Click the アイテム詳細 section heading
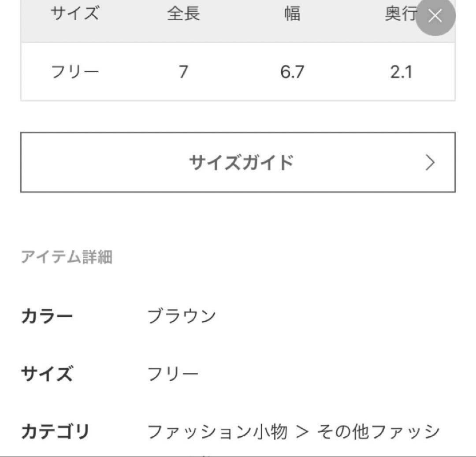This screenshot has width=476, height=457. [67, 257]
